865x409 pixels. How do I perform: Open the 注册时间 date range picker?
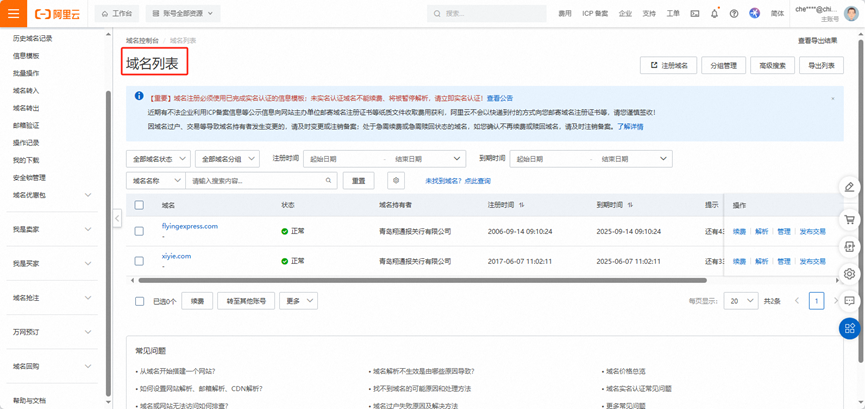click(x=385, y=158)
